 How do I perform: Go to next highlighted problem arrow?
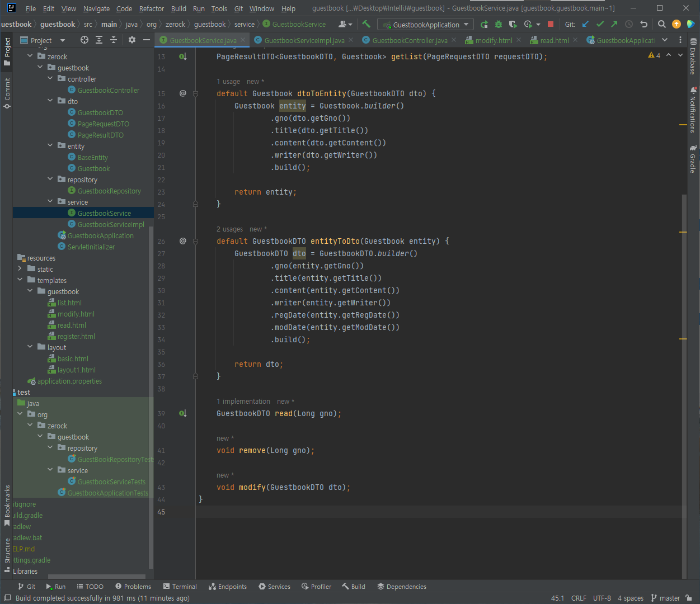point(680,55)
